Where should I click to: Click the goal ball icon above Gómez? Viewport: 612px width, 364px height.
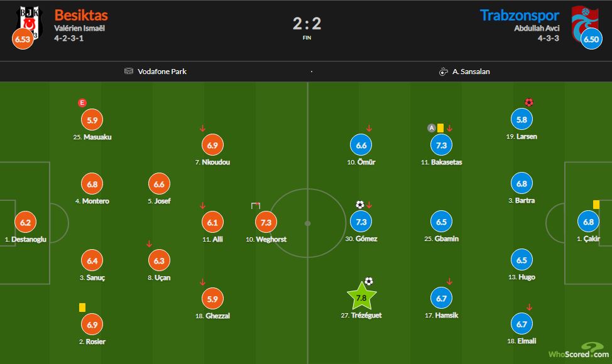(359, 205)
